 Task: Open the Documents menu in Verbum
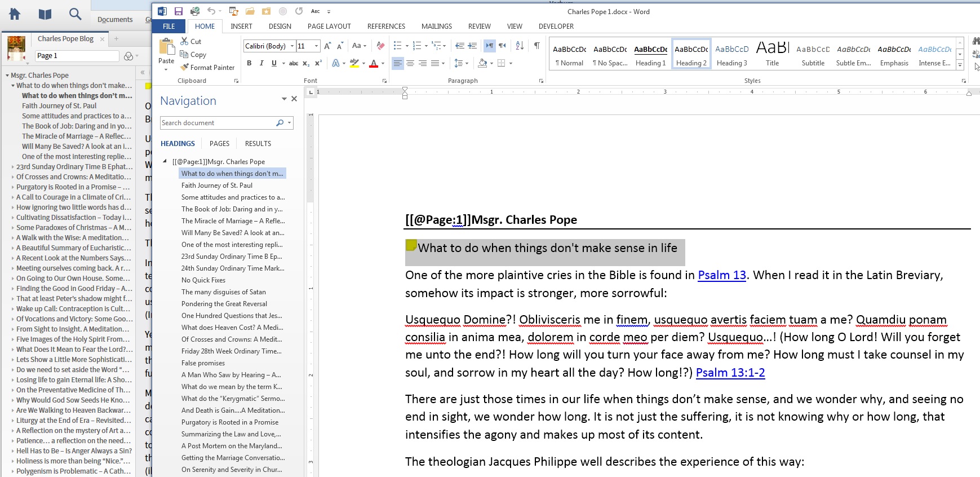tap(115, 19)
